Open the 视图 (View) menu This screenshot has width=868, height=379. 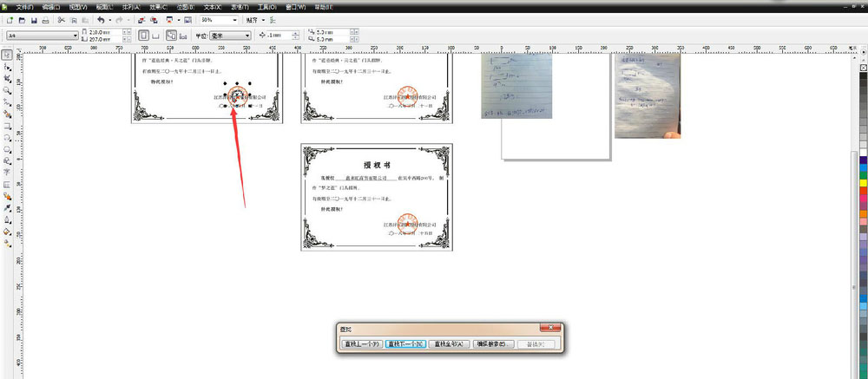tap(78, 7)
